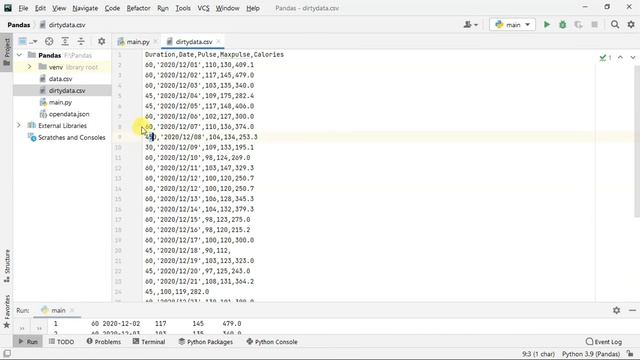Click the 9:3 caret position indicator
Viewport: 640px width, 360px height.
[x=538, y=354]
